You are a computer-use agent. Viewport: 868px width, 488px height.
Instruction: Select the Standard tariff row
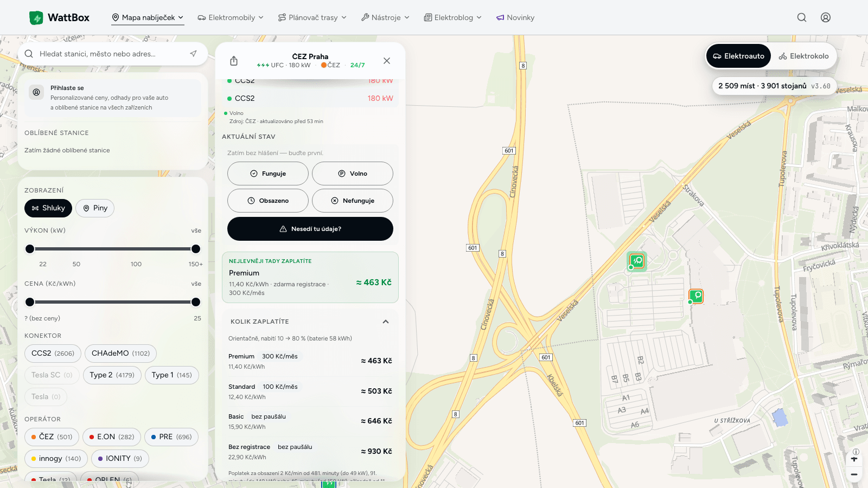coord(310,391)
